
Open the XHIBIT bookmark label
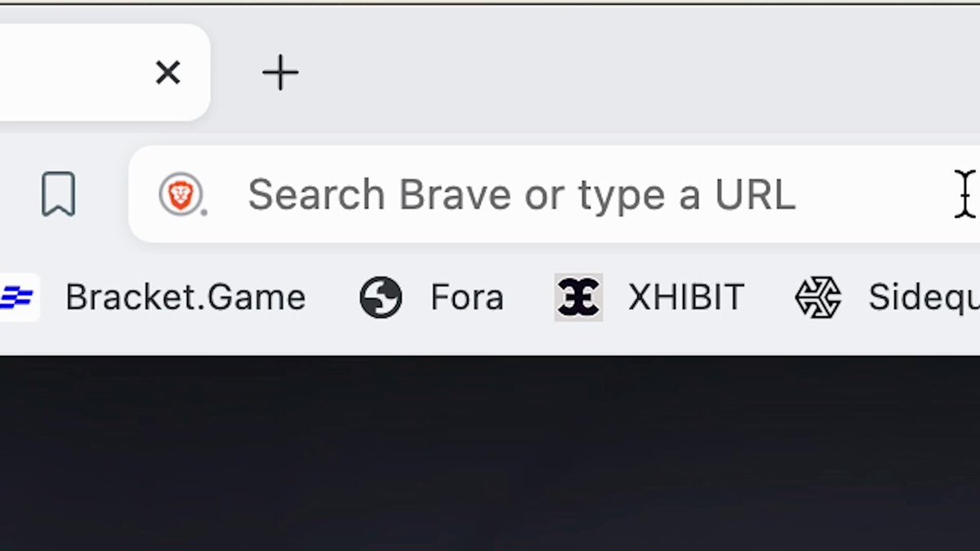(x=686, y=298)
